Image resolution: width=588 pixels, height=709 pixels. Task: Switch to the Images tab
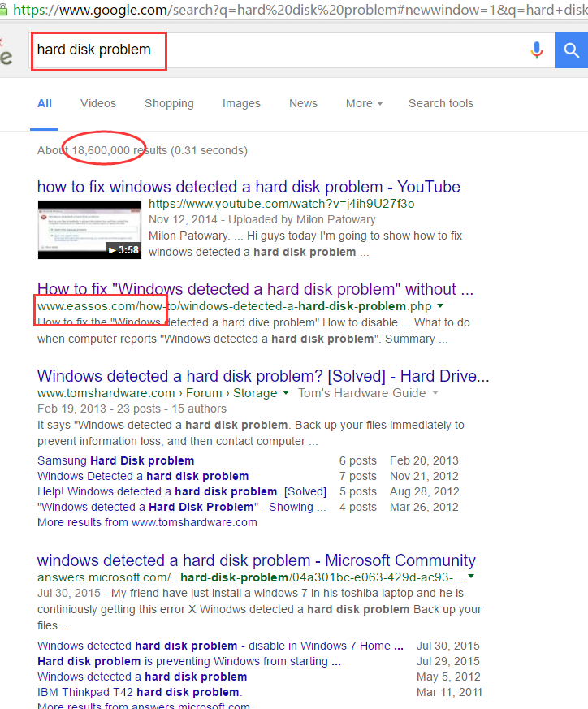point(241,103)
